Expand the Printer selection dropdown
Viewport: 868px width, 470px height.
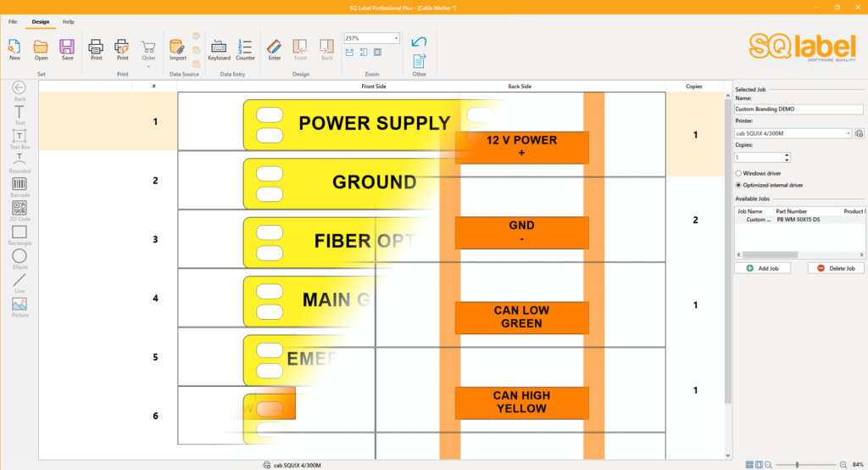point(849,133)
